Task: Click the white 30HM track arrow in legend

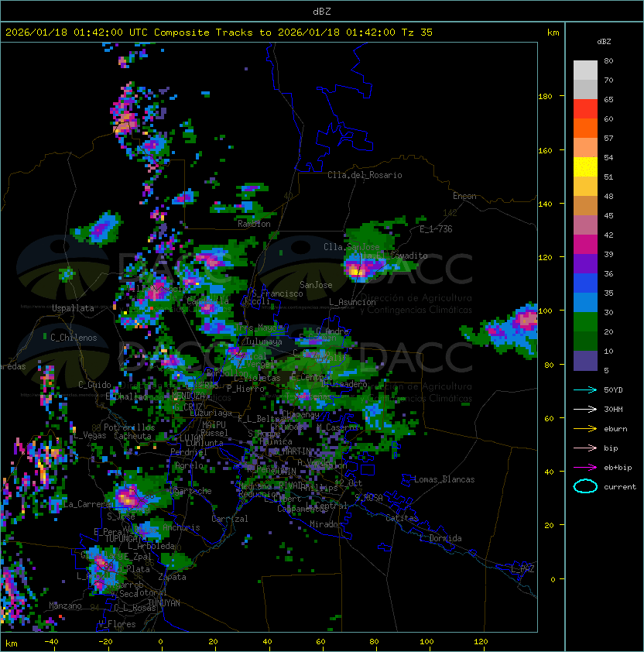Action: point(585,409)
